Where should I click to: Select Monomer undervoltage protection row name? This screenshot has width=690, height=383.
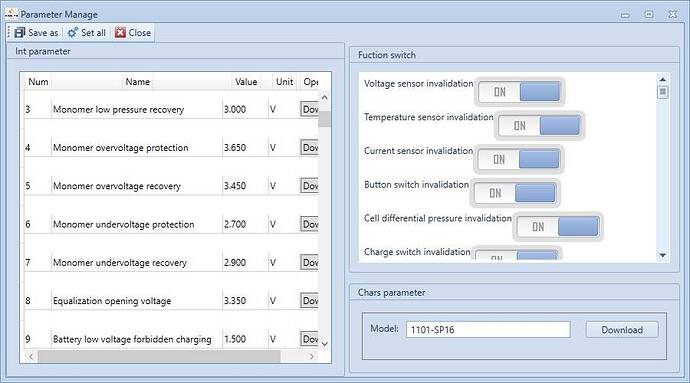pos(124,225)
